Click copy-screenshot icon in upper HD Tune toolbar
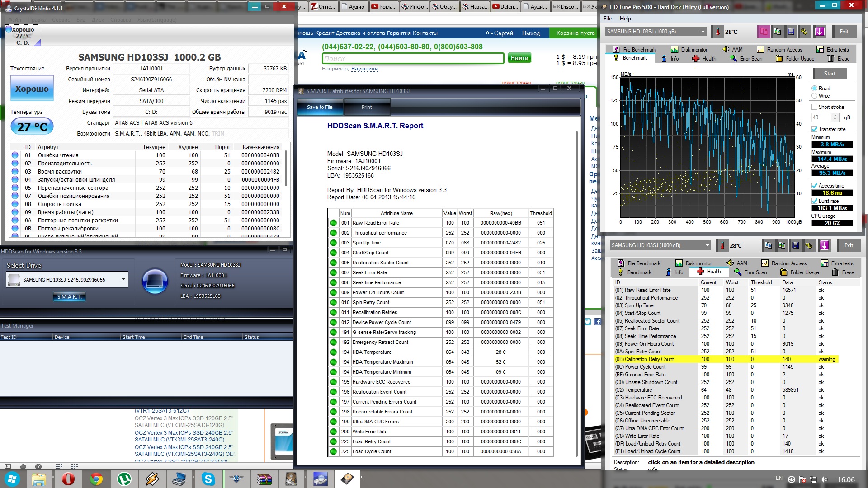The width and height of the screenshot is (868, 488). coord(777,32)
